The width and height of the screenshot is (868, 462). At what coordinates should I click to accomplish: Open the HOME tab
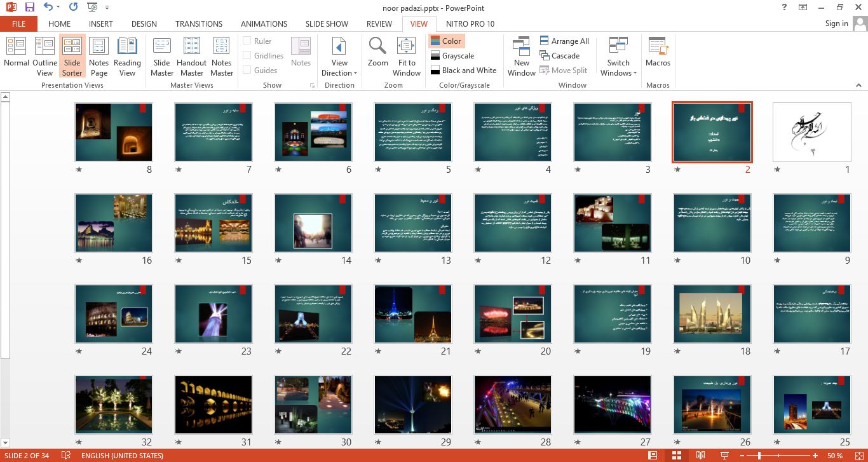tap(59, 24)
